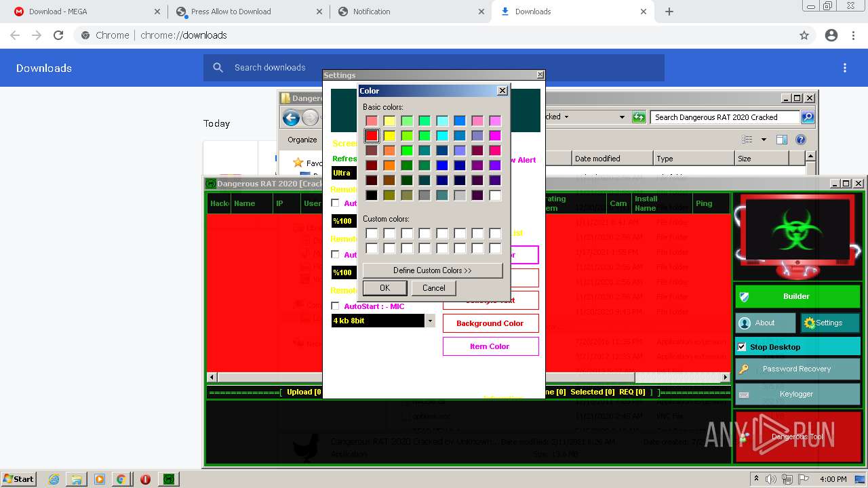Image resolution: width=868 pixels, height=488 pixels.
Task: Open Explorer help icon
Action: click(x=801, y=140)
